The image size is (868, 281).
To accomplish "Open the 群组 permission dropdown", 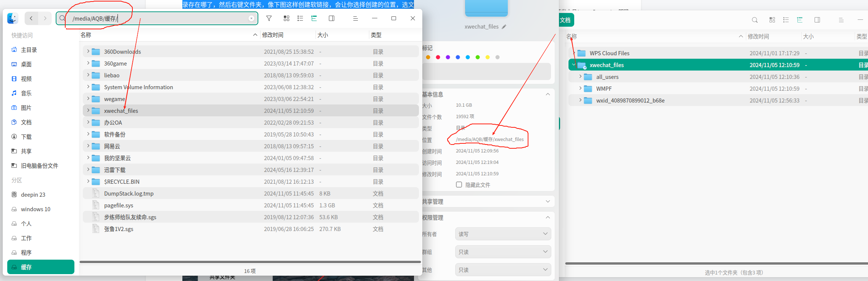I will pyautogui.click(x=503, y=252).
